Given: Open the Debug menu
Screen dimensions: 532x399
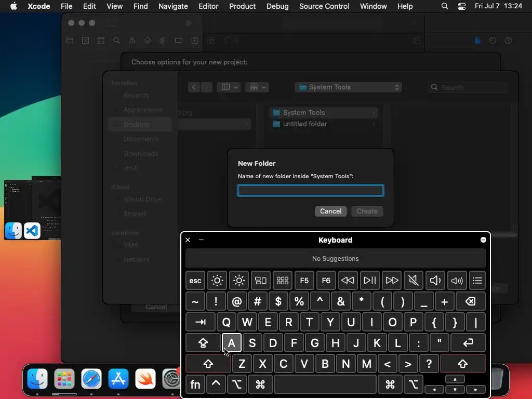Looking at the screenshot, I should (277, 6).
